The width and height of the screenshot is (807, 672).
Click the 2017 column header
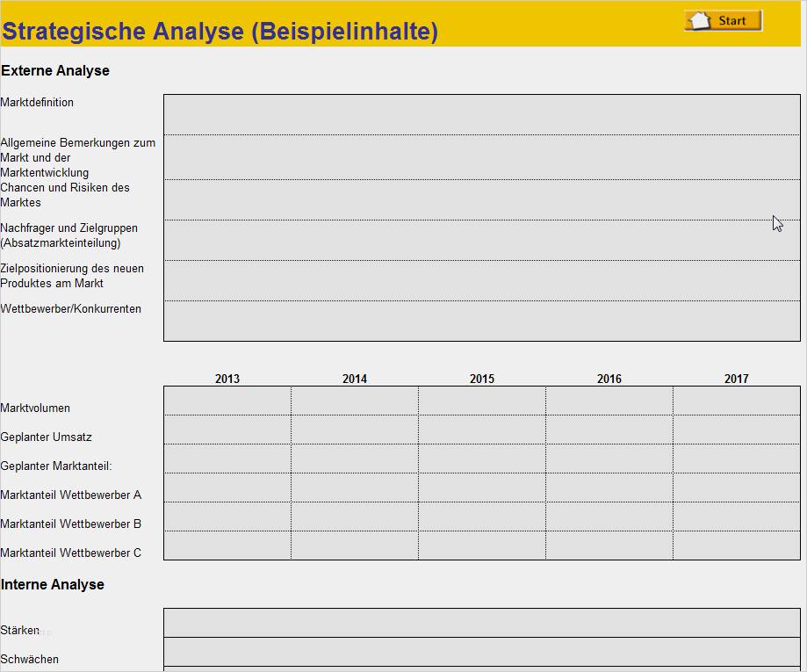(737, 379)
